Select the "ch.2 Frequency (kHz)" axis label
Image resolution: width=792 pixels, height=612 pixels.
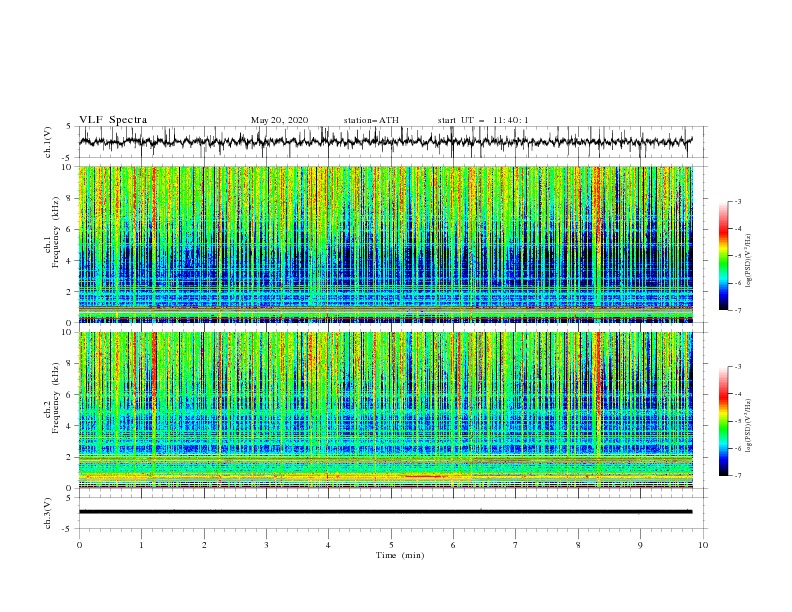click(52, 398)
